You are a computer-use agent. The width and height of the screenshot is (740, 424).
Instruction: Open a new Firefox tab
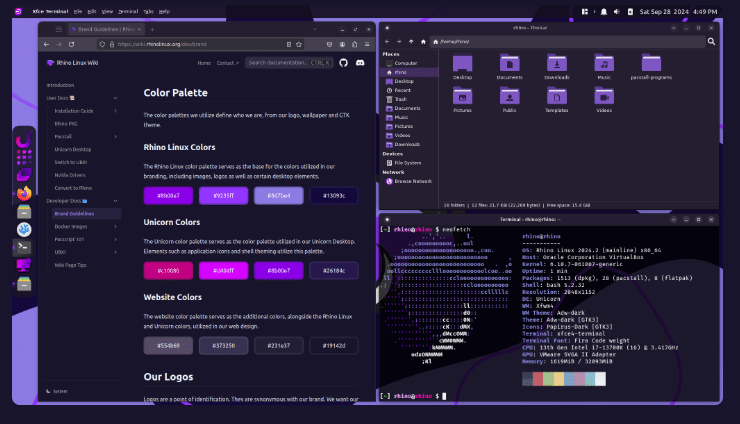point(152,29)
